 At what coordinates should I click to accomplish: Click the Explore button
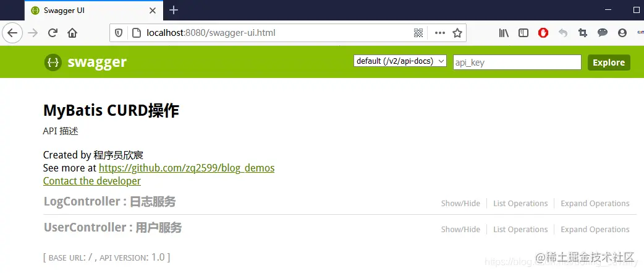(x=609, y=63)
